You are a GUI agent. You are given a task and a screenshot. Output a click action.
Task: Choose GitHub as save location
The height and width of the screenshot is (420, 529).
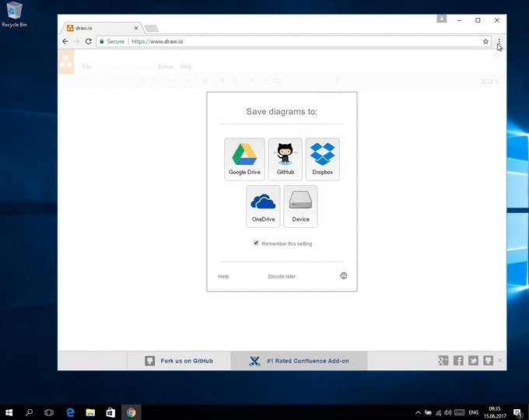click(x=285, y=159)
